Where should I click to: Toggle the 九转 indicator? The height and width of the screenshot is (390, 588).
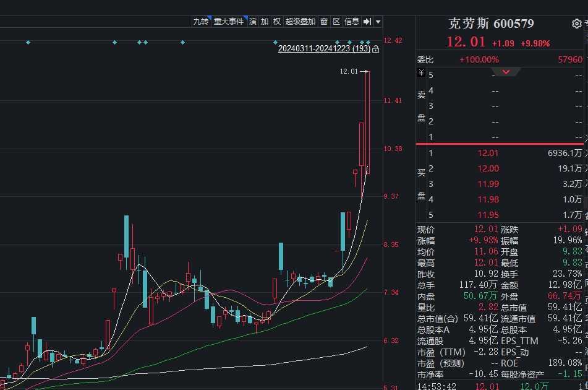click(x=201, y=22)
